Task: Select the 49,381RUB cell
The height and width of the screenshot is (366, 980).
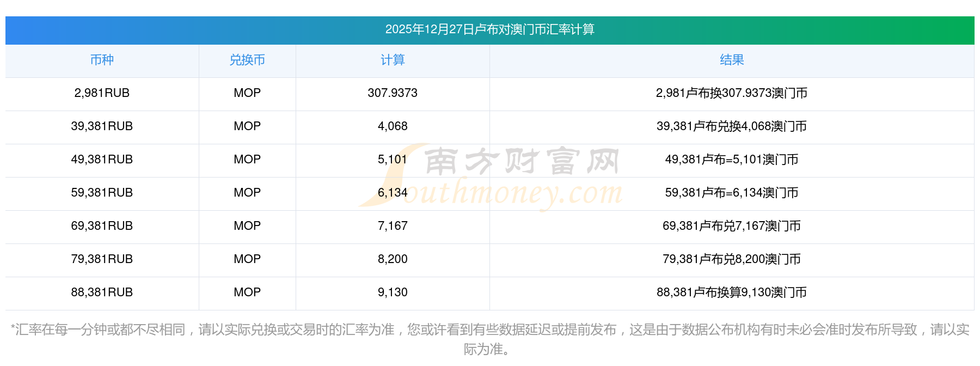Action: (102, 160)
